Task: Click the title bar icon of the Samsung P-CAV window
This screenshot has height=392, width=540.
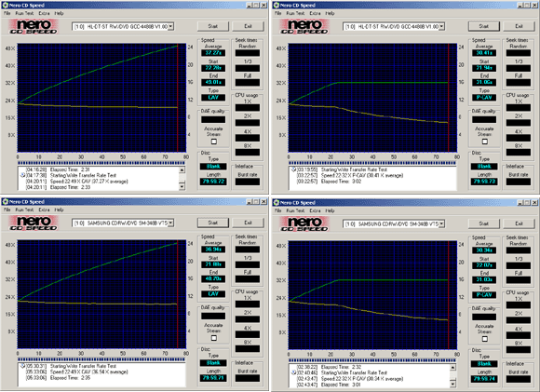Action: tap(277, 203)
